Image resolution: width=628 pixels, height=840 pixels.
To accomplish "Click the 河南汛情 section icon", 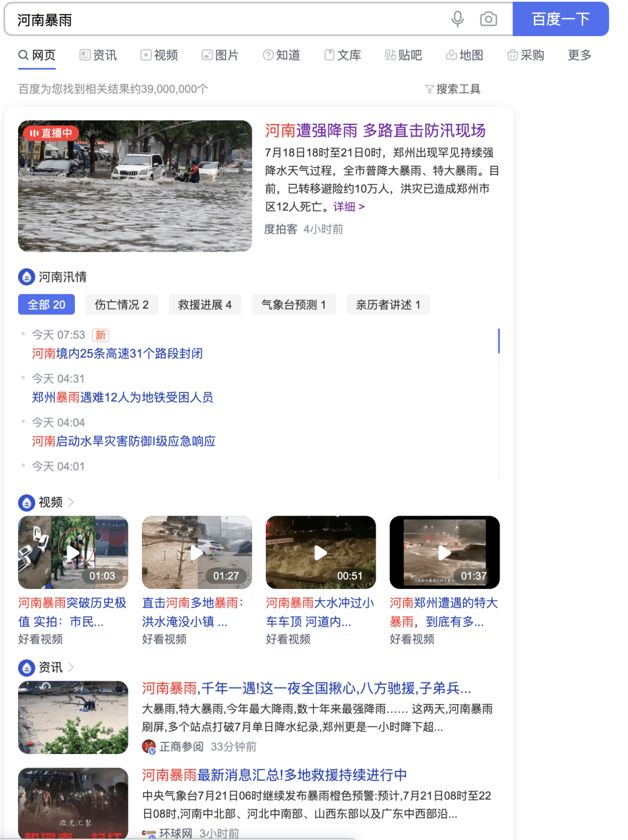I will [x=27, y=277].
